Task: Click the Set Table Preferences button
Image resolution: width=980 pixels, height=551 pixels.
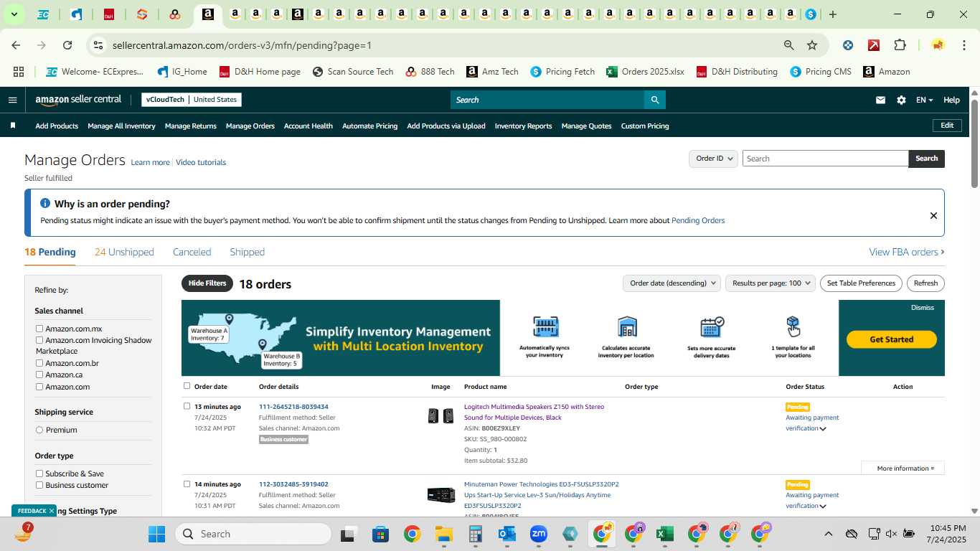Action: pos(861,283)
